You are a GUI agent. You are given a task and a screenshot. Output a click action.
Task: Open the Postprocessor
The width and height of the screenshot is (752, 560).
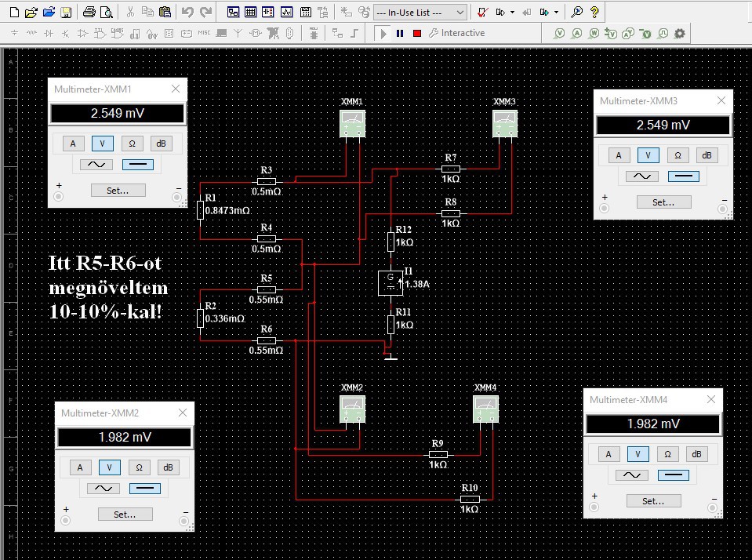(x=306, y=13)
